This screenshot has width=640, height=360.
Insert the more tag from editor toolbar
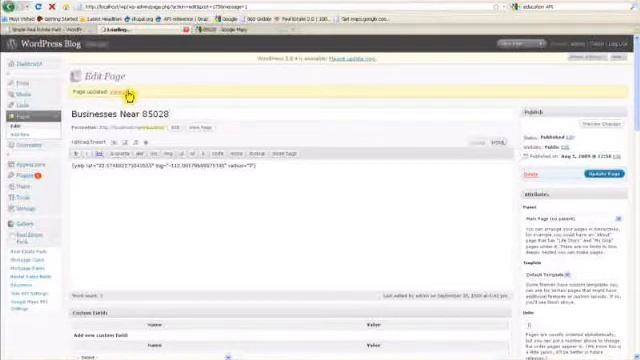tap(236, 154)
